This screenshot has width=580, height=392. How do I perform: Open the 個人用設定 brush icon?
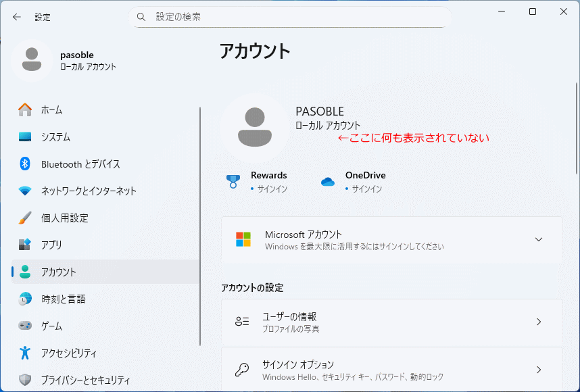[x=25, y=218]
